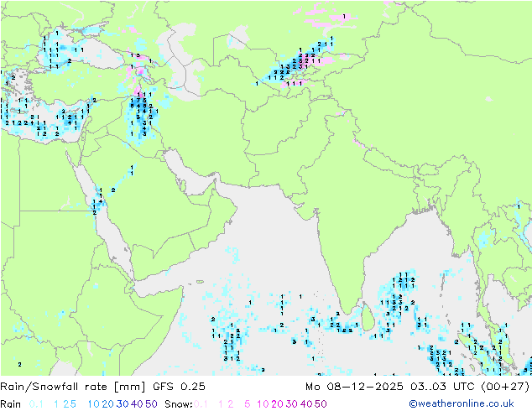Click the "03..03 UTC" time text
The width and height of the screenshot is (532, 411).
click(x=442, y=387)
